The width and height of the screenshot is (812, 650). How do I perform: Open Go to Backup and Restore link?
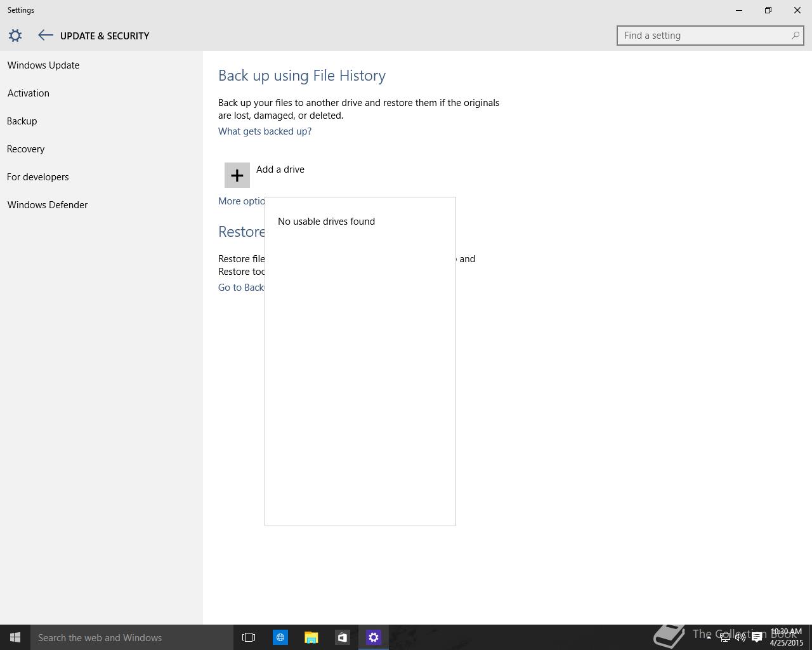pos(242,288)
